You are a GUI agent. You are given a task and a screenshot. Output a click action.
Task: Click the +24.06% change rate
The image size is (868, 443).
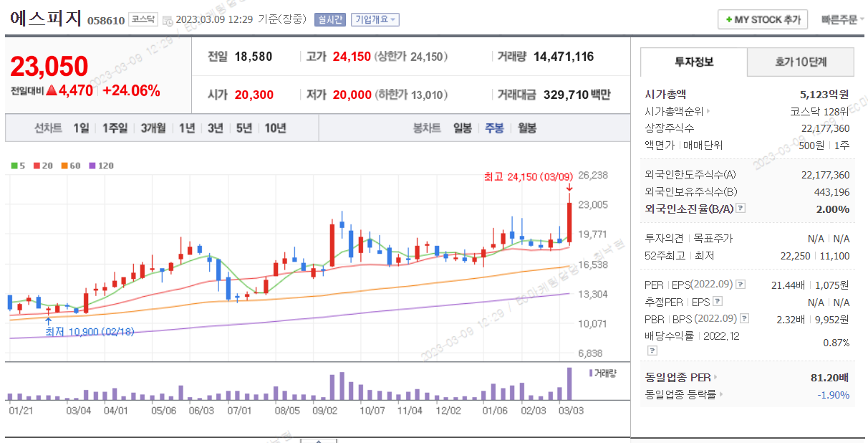point(132,91)
